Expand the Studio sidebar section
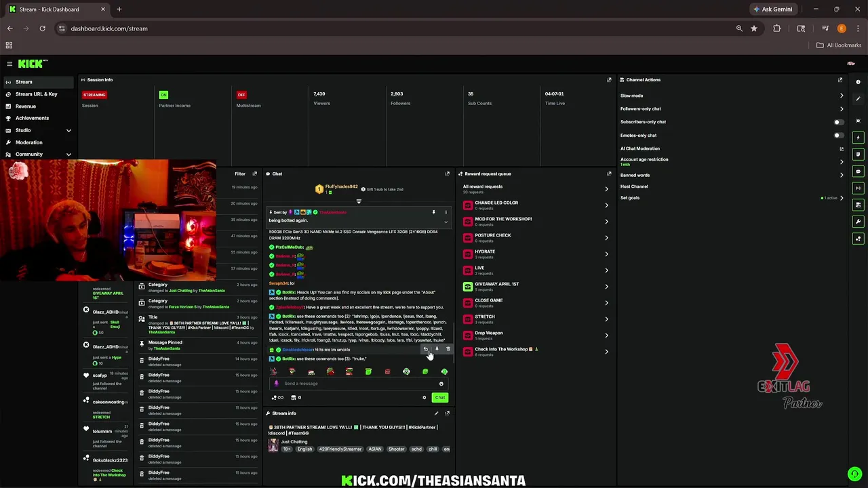Viewport: 868px width, 488px height. pos(68,130)
